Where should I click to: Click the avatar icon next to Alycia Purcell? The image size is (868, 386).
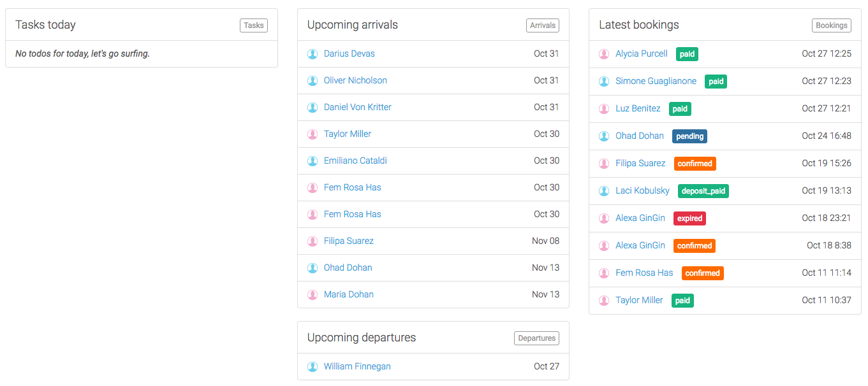pos(604,54)
